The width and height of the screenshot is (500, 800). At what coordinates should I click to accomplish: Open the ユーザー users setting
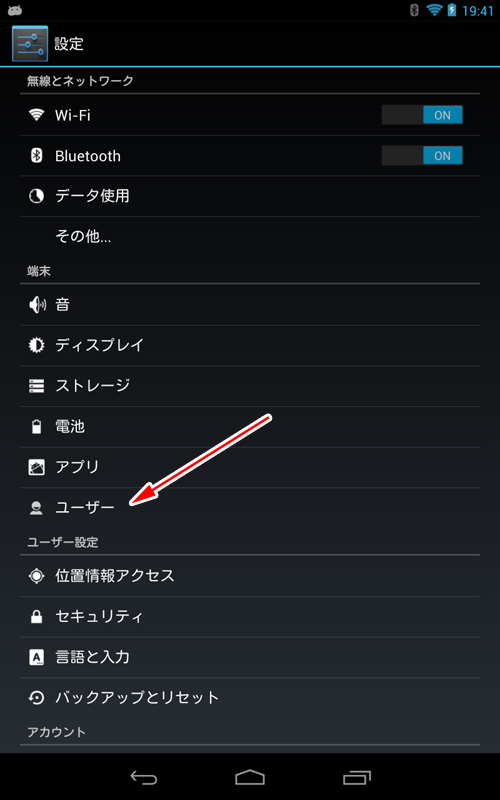250,508
